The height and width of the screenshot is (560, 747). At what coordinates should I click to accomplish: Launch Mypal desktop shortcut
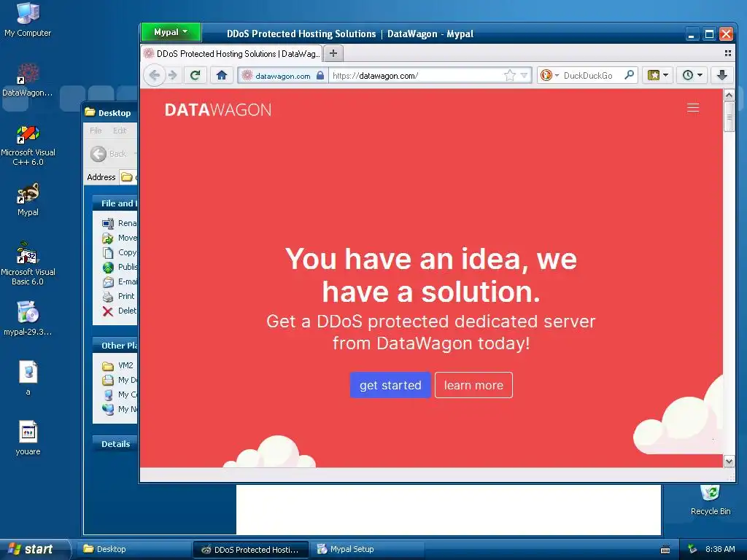click(x=28, y=200)
